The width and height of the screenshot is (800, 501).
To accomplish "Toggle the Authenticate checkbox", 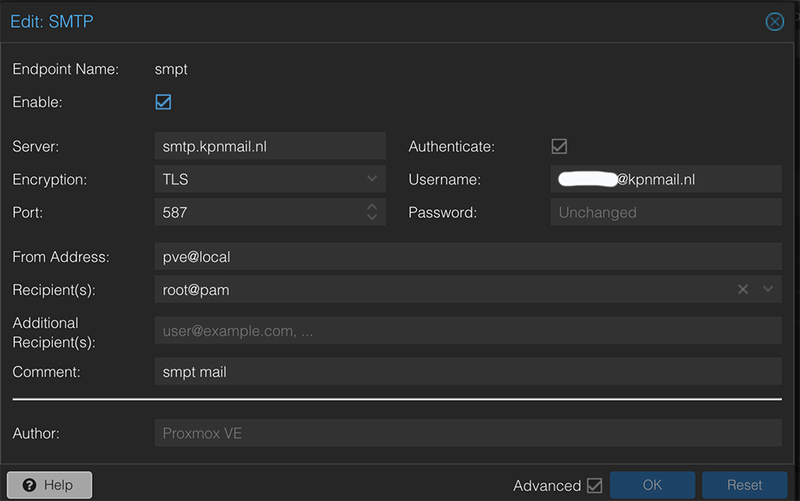I will tap(559, 146).
